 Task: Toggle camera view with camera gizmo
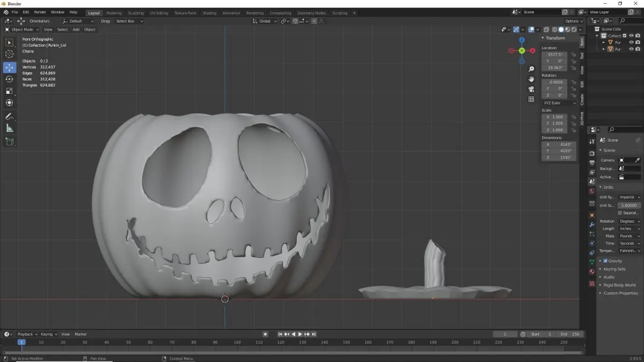[531, 89]
